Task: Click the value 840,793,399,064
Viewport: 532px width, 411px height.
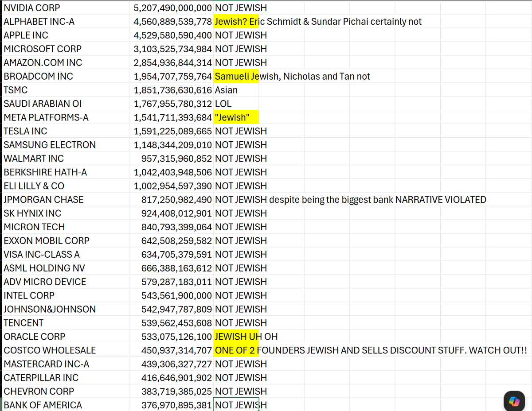Action: 177,227
